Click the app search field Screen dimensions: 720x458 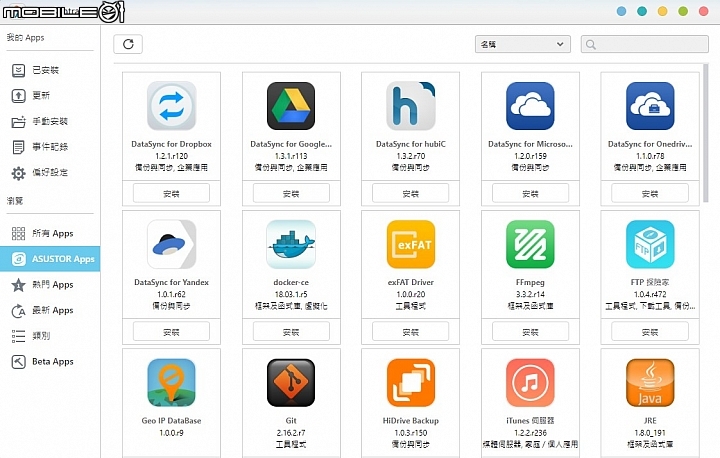pos(645,44)
